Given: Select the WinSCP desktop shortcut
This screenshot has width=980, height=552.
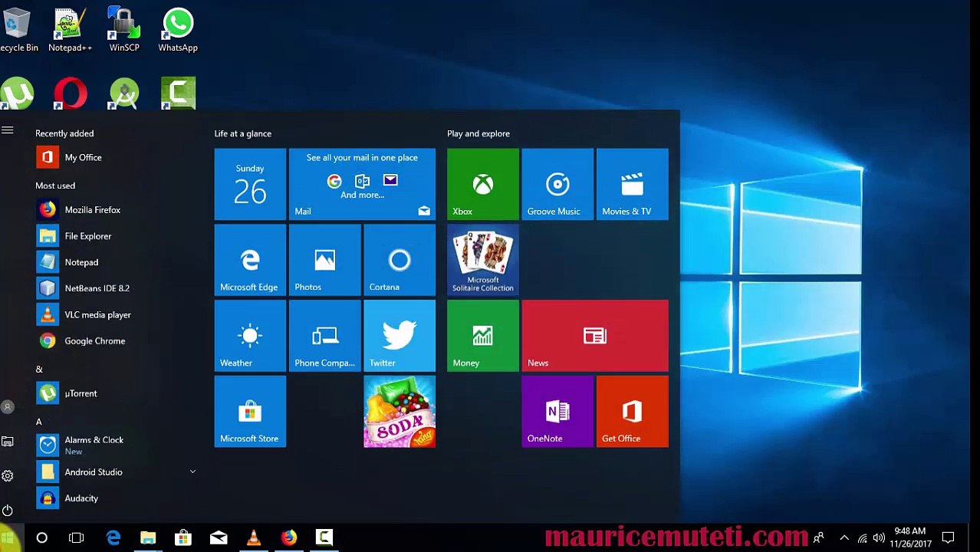Looking at the screenshot, I should 123,31.
